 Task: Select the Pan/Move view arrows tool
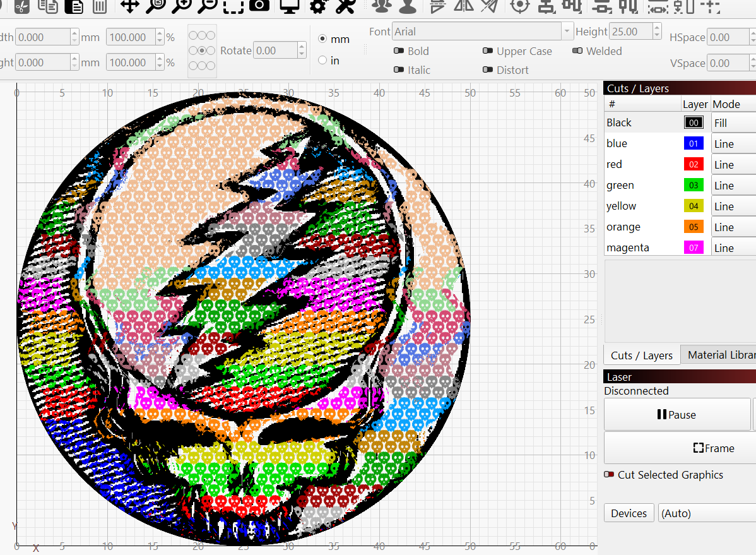pos(130,6)
